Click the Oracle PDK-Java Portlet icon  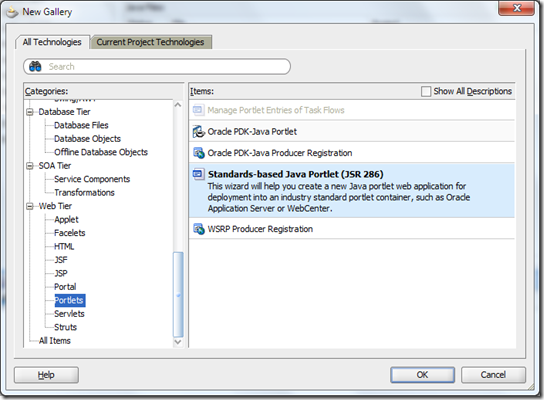[198, 131]
